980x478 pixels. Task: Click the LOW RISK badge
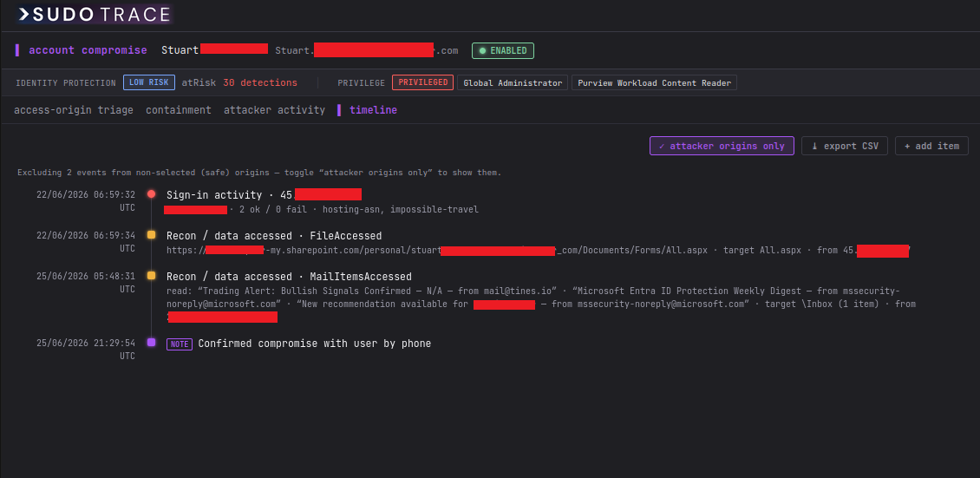(x=149, y=82)
